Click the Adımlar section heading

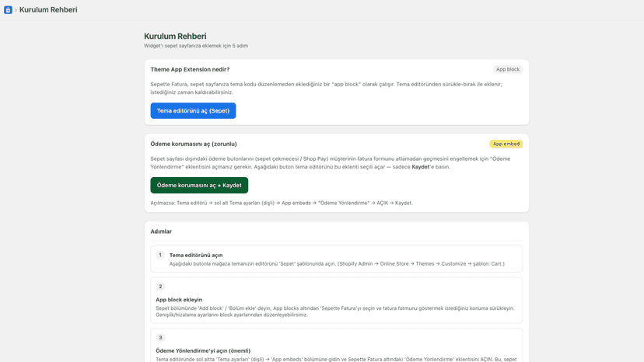click(x=161, y=231)
